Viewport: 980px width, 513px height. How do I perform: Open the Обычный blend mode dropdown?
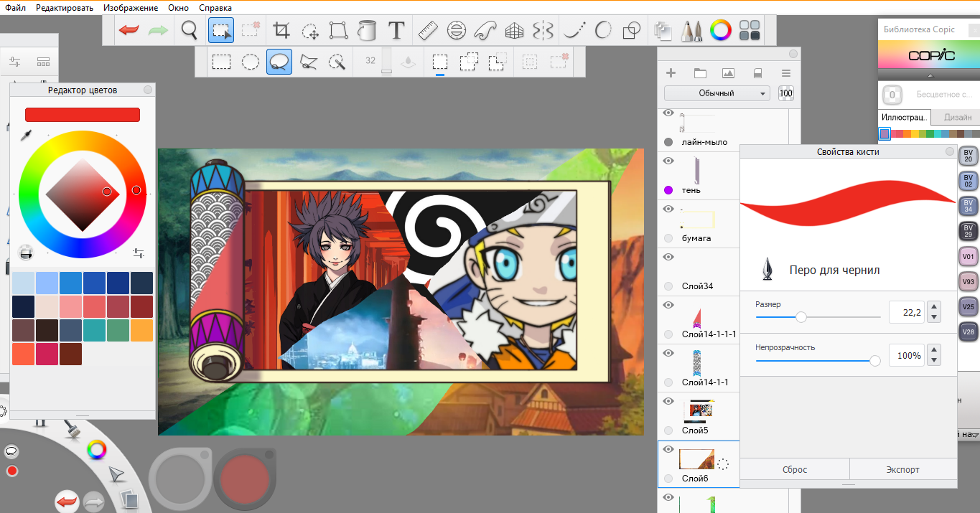(x=717, y=93)
